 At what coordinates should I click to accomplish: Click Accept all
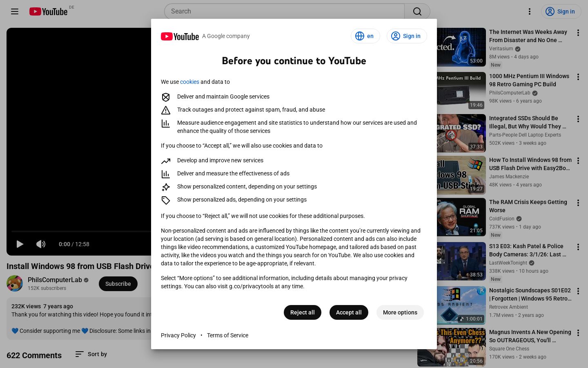[349, 312]
